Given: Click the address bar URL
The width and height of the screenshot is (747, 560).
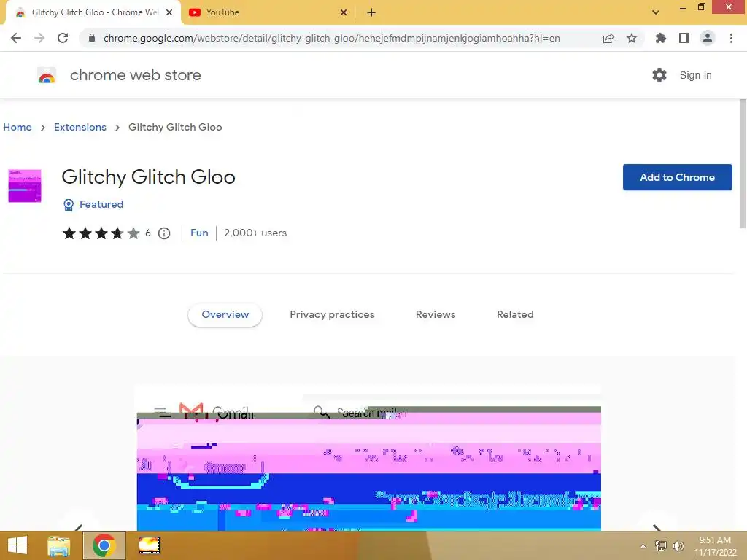Looking at the screenshot, I should [332, 38].
